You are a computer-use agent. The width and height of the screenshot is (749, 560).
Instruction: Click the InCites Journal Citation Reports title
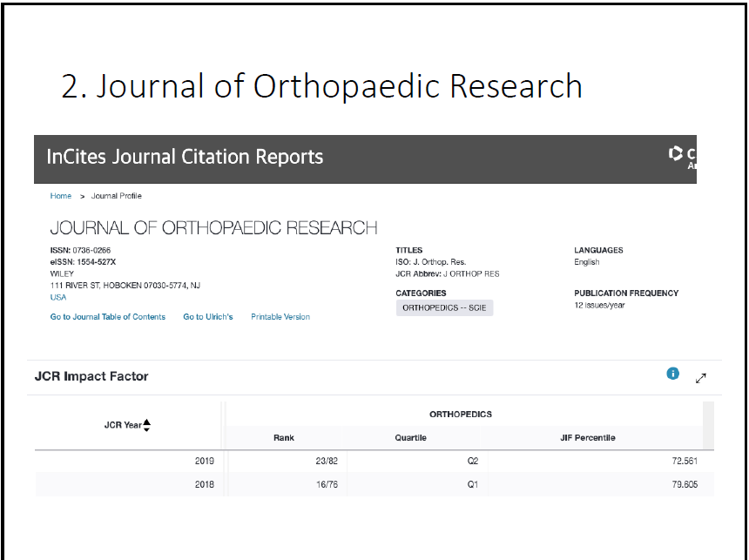(x=185, y=158)
